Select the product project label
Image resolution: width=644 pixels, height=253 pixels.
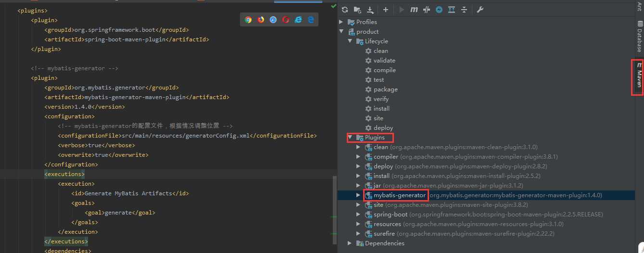point(367,32)
